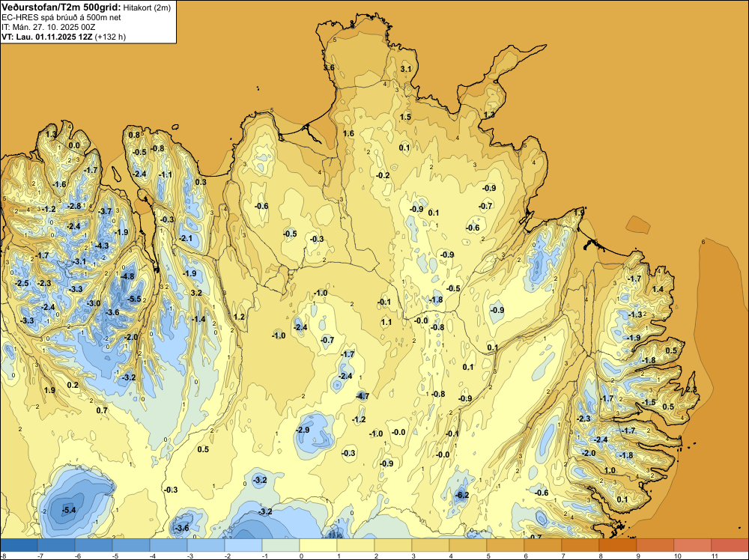Click the '-2.9' temperature value
This screenshot has width=749, height=560.
[x=303, y=430]
